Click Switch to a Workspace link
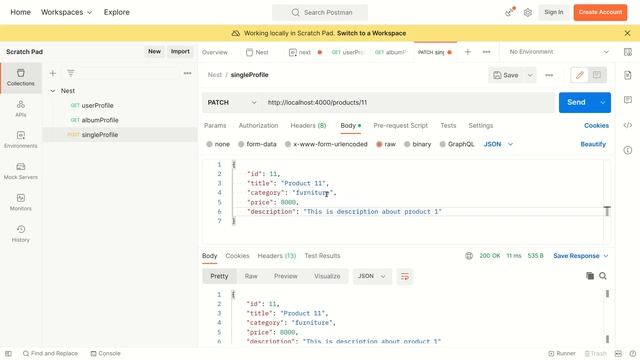640x360 pixels. [x=371, y=33]
